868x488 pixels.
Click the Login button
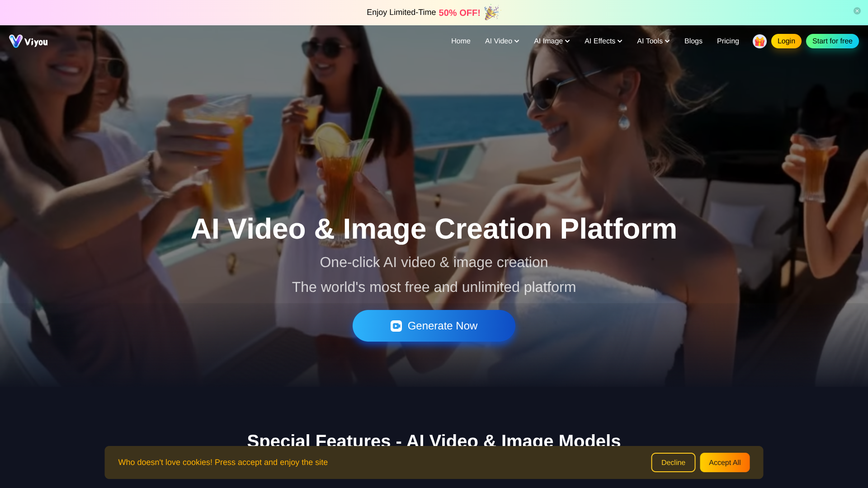click(x=786, y=41)
